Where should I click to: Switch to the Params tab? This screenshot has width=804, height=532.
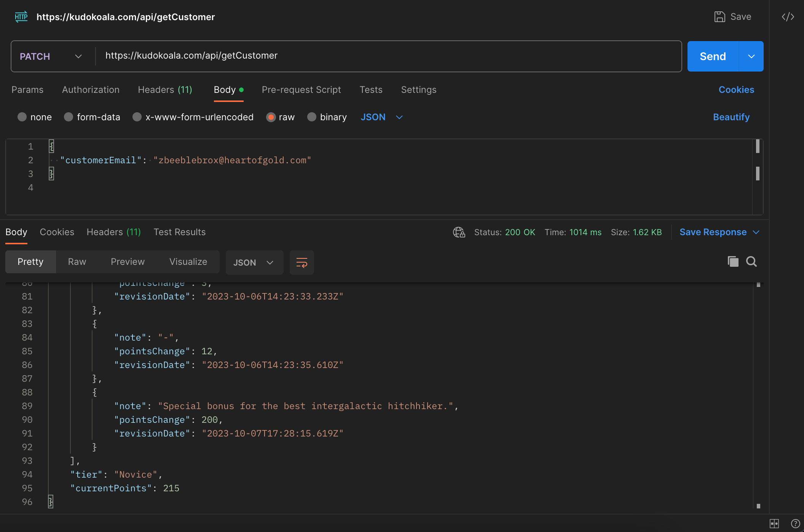27,90
